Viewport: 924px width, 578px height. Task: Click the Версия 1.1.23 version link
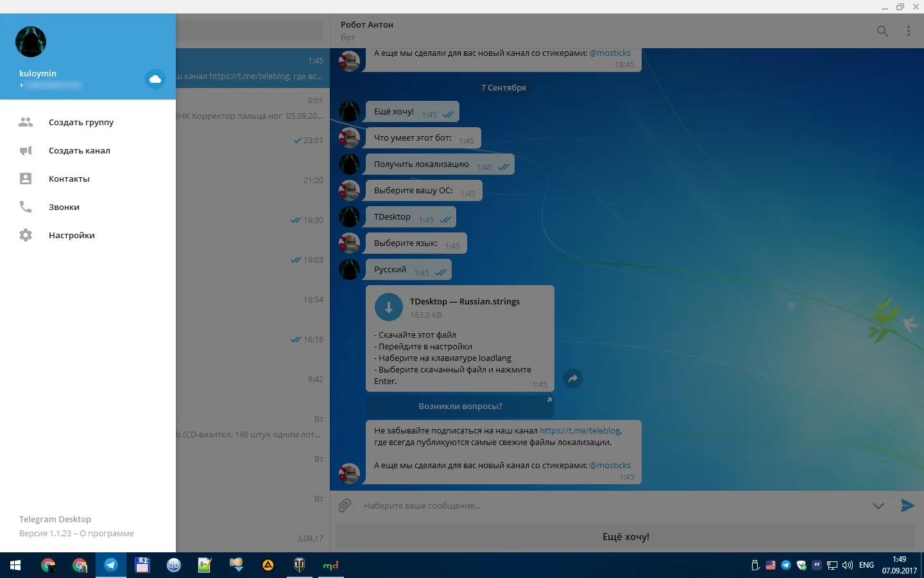coord(46,533)
